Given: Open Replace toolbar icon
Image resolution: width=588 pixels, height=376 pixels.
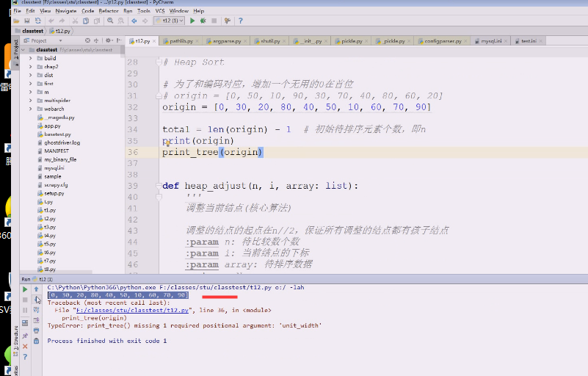Looking at the screenshot, I should click(120, 21).
